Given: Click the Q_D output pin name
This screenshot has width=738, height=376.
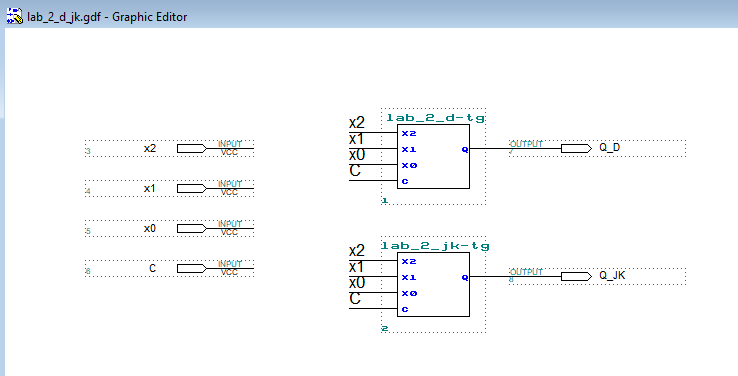Looking at the screenshot, I should pyautogui.click(x=610, y=147).
